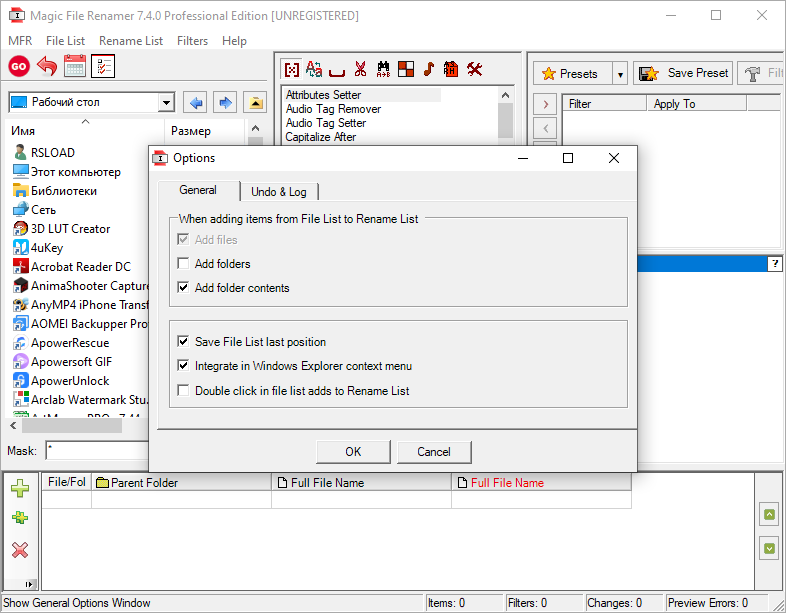
Task: Open the Help menu
Action: coord(234,41)
